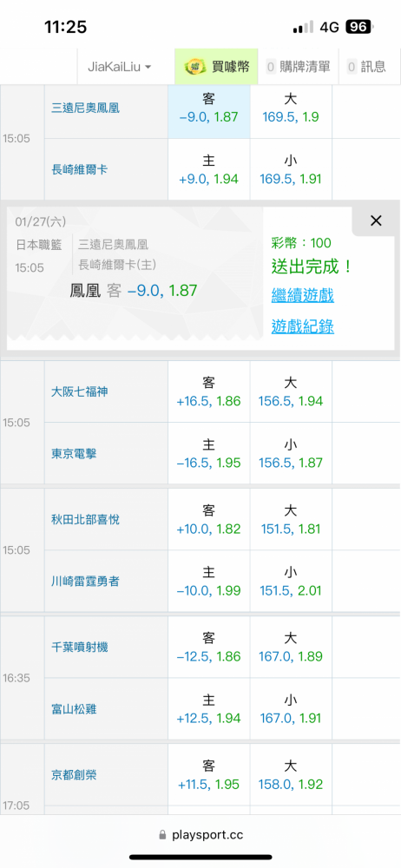Image resolution: width=401 pixels, height=868 pixels.
Task: Open the 購牌清單 tab
Action: (299, 67)
